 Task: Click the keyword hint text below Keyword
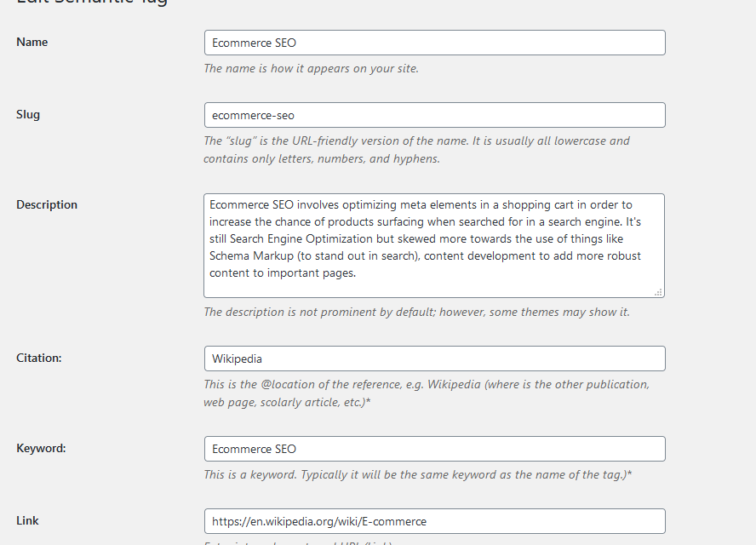click(417, 474)
